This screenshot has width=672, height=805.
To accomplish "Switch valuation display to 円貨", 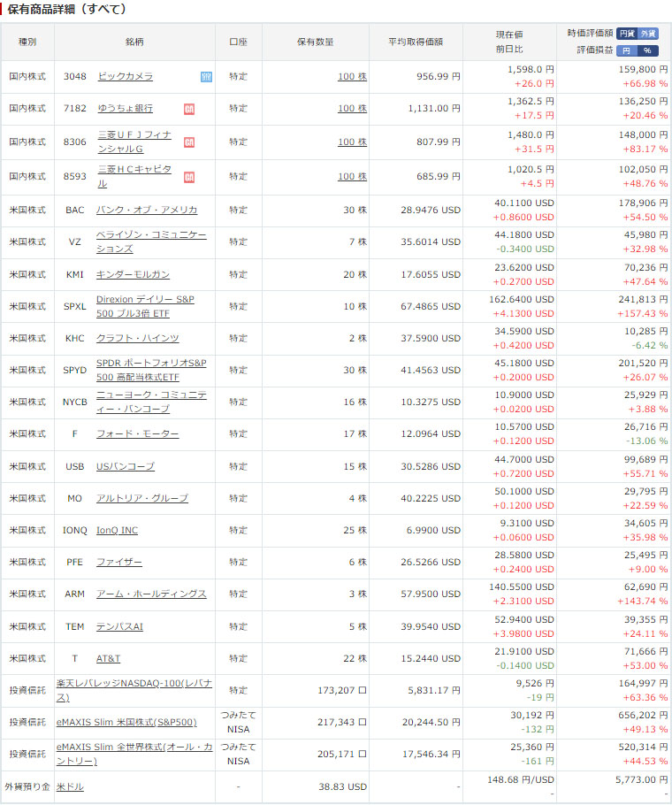I will [x=626, y=34].
